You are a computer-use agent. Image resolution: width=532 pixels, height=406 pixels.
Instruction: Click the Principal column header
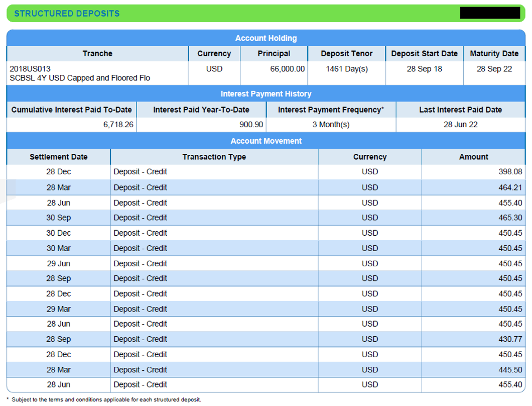coord(275,53)
